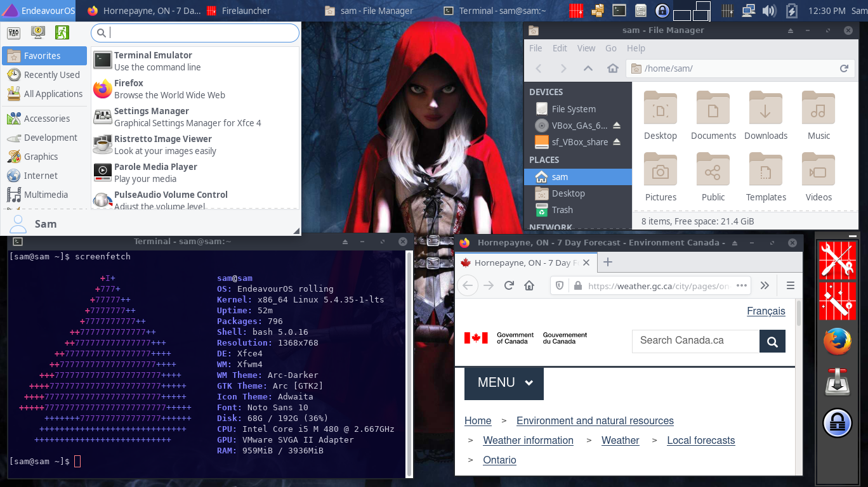This screenshot has width=868, height=487.
Task: Click terminal launcher icon in top panel
Action: point(619,11)
